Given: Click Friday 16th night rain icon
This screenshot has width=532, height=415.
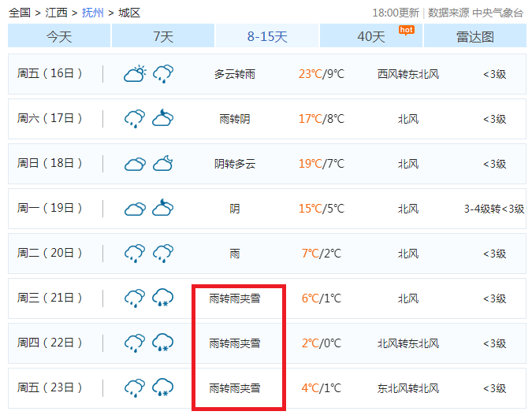Looking at the screenshot, I should point(163,74).
